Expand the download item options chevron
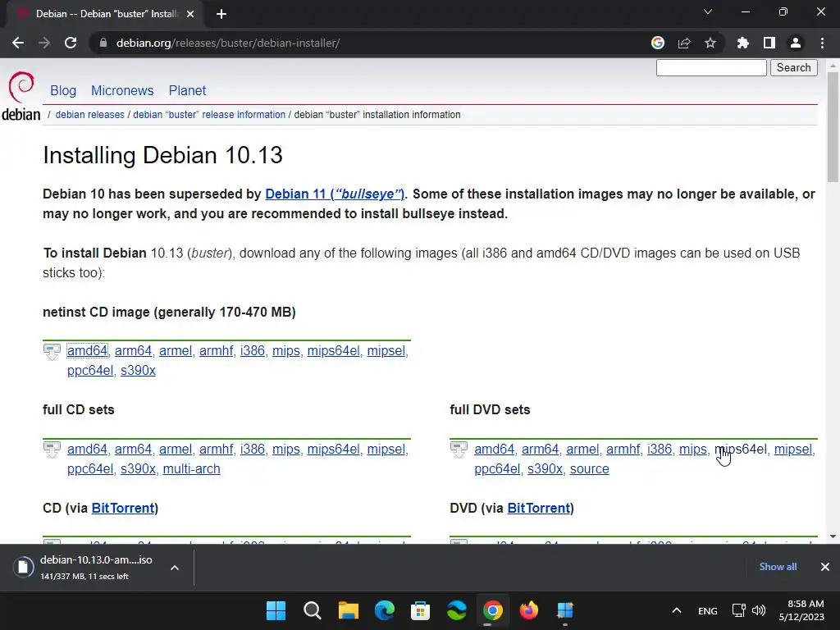The width and height of the screenshot is (840, 630). click(175, 568)
